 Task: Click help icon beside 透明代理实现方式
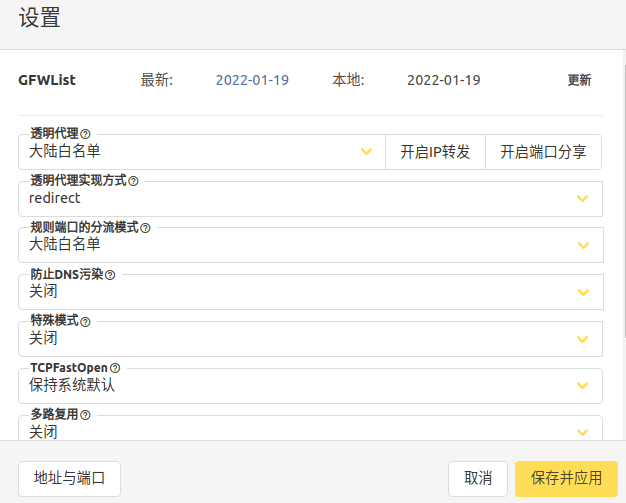tap(133, 181)
